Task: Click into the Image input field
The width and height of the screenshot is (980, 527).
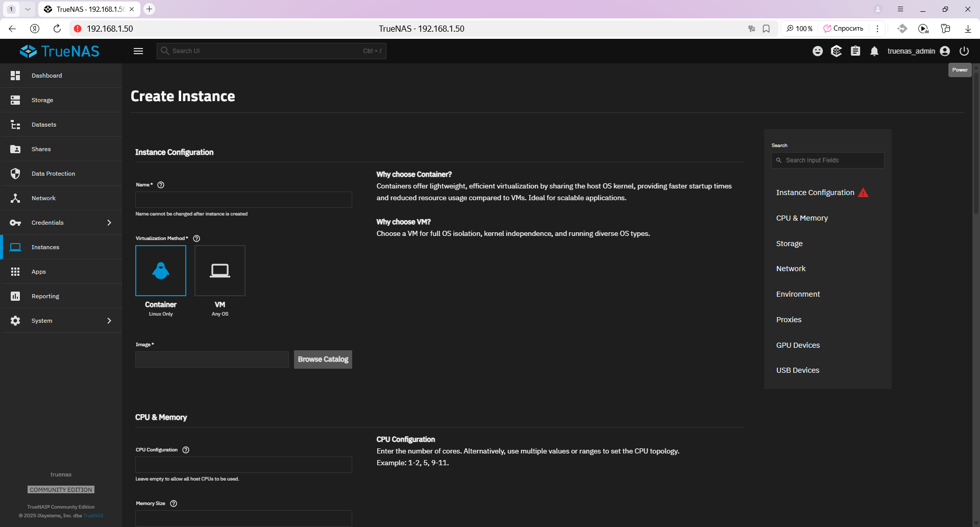Action: pos(212,360)
